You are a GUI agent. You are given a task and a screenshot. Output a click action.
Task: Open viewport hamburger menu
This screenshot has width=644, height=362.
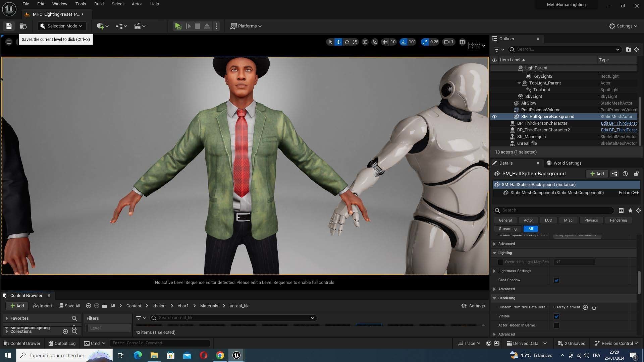pos(9,42)
